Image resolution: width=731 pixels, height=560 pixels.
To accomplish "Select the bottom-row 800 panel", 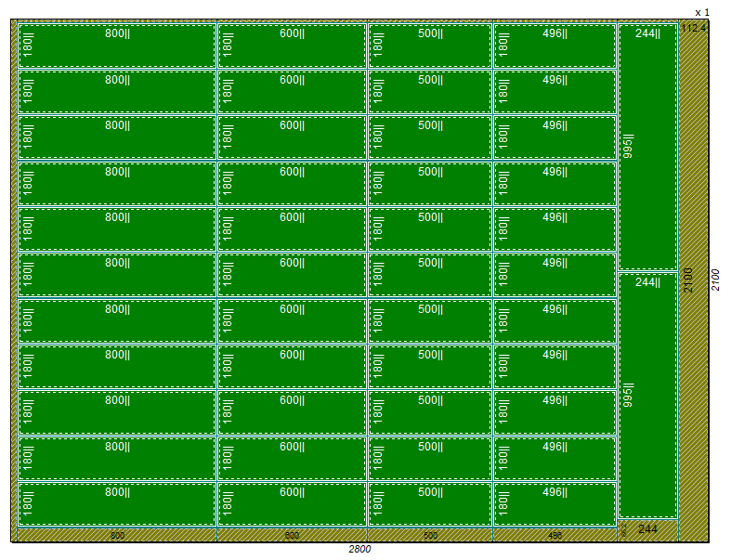I will tap(117, 504).
